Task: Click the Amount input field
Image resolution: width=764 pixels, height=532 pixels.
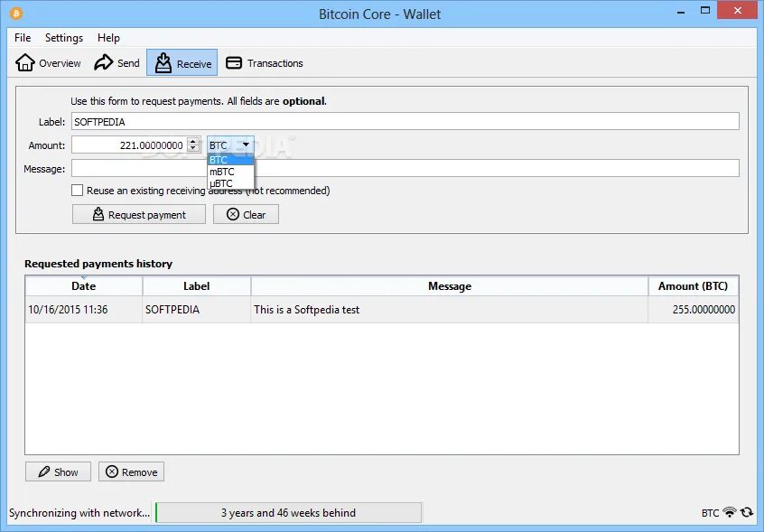Action: [x=129, y=145]
